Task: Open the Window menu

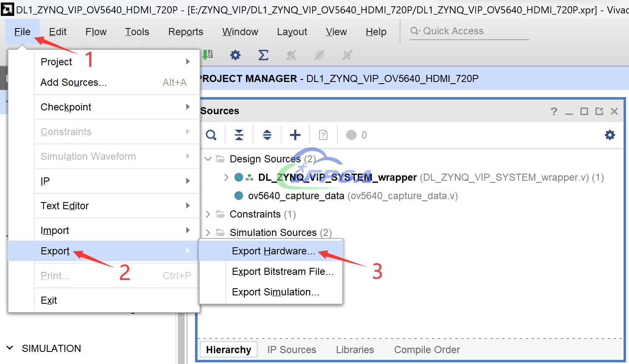Action: (x=240, y=32)
